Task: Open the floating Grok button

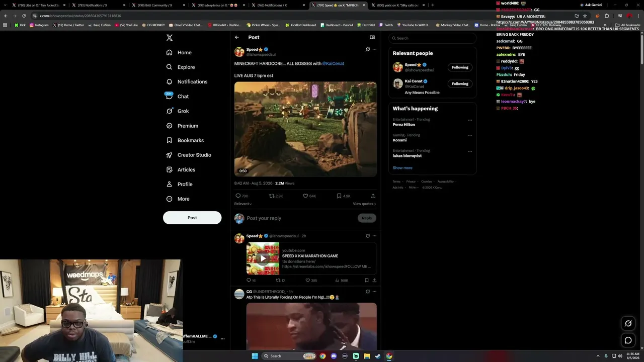Action: pyautogui.click(x=628, y=323)
